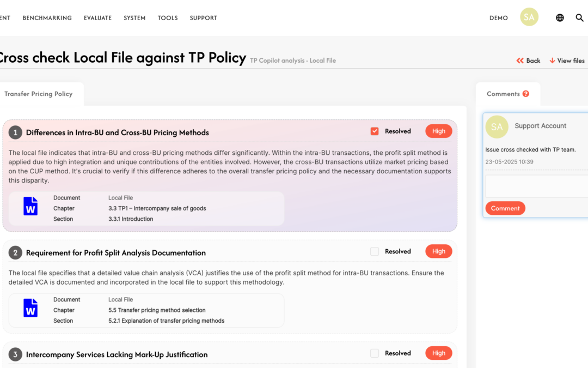Select the Transfer Pricing Policy tab

coord(39,94)
